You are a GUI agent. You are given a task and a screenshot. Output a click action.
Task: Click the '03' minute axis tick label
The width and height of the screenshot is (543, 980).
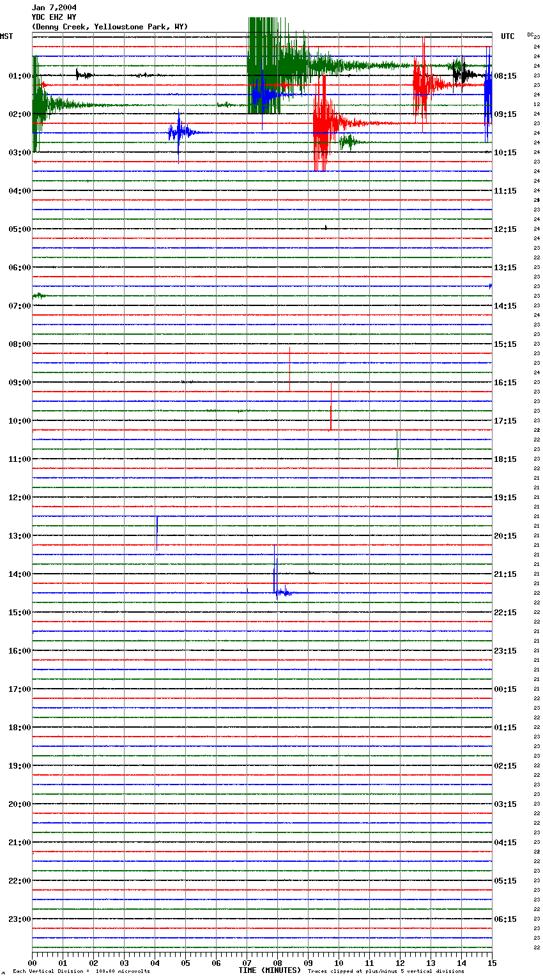[x=125, y=963]
